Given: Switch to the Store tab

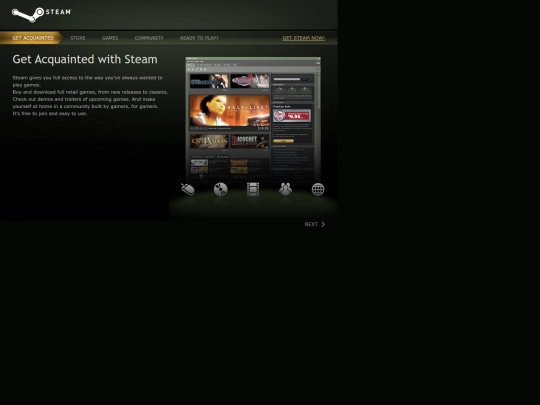Looking at the screenshot, I should point(78,38).
